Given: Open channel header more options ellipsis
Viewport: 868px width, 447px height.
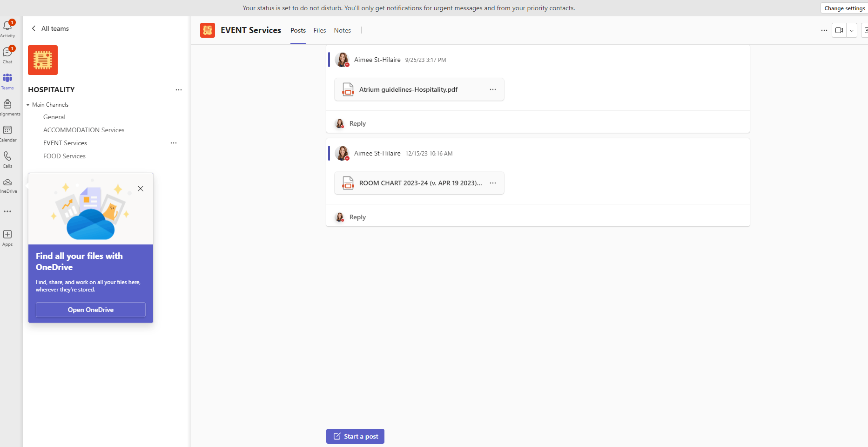Looking at the screenshot, I should coord(824,30).
